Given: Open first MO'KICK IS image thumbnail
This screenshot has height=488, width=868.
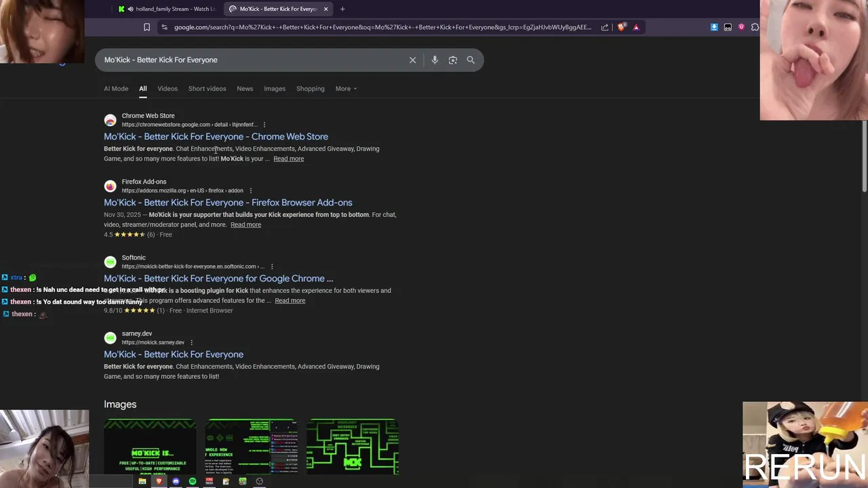Looking at the screenshot, I should [x=150, y=447].
